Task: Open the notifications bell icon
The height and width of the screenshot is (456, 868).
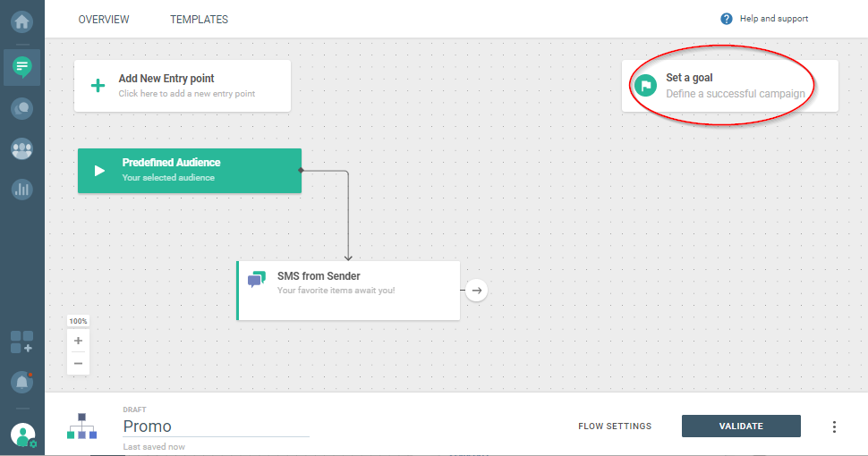Action: click(21, 382)
